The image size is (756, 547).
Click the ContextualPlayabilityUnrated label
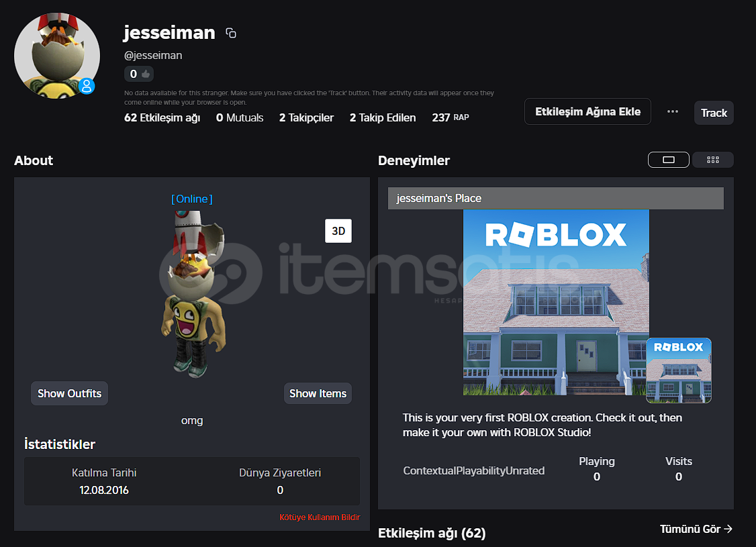coord(473,470)
